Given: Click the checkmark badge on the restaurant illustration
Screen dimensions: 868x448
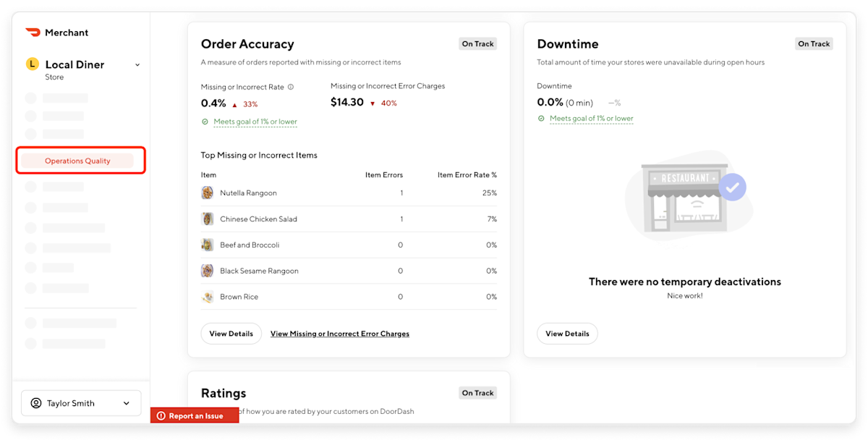Looking at the screenshot, I should [733, 187].
